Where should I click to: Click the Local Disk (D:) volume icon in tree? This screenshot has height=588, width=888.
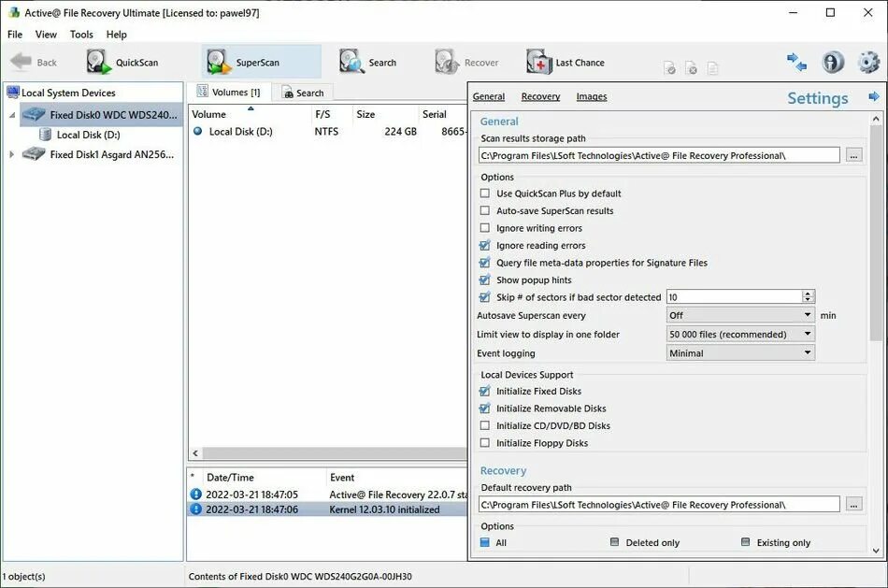pyautogui.click(x=45, y=135)
